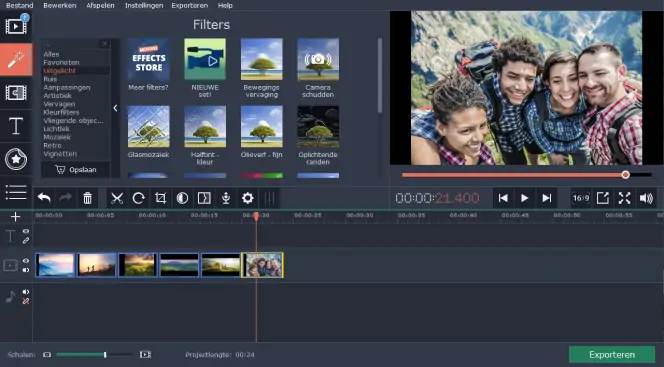Rotate the clip
This screenshot has width=664, height=367.
tap(138, 198)
